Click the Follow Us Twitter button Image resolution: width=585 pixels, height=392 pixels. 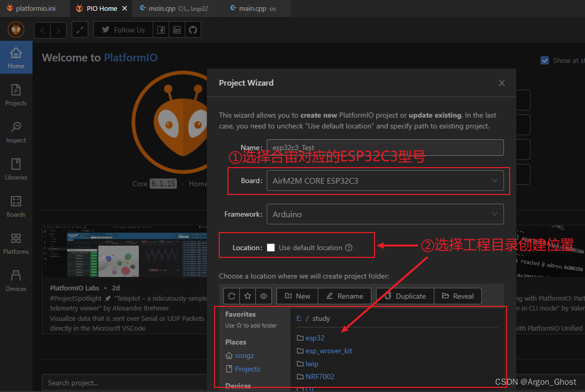coord(123,30)
